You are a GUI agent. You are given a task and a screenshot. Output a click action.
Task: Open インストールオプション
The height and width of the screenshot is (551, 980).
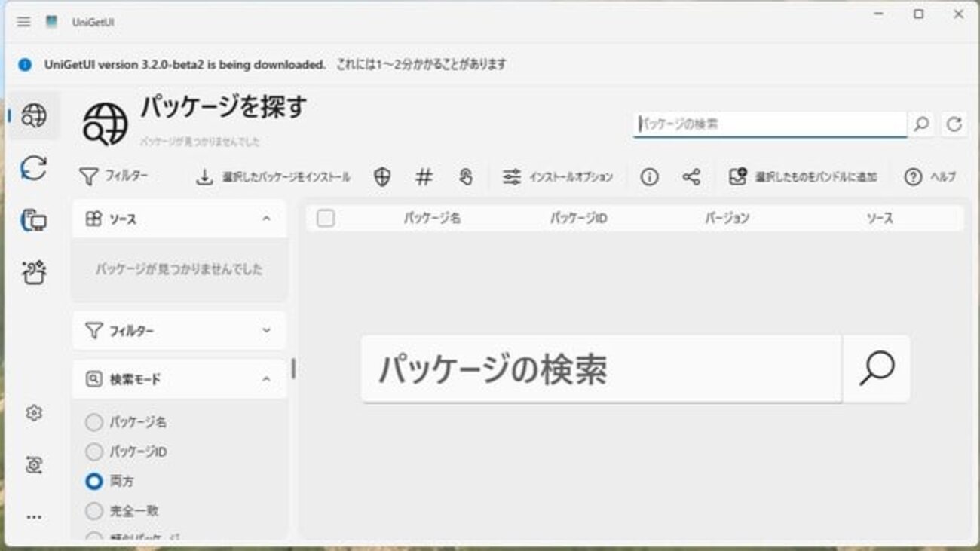pos(558,177)
